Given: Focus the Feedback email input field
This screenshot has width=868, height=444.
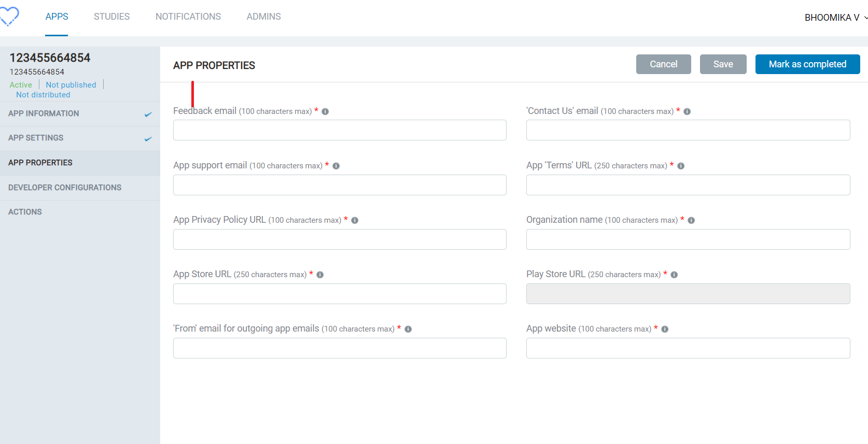Looking at the screenshot, I should 340,130.
